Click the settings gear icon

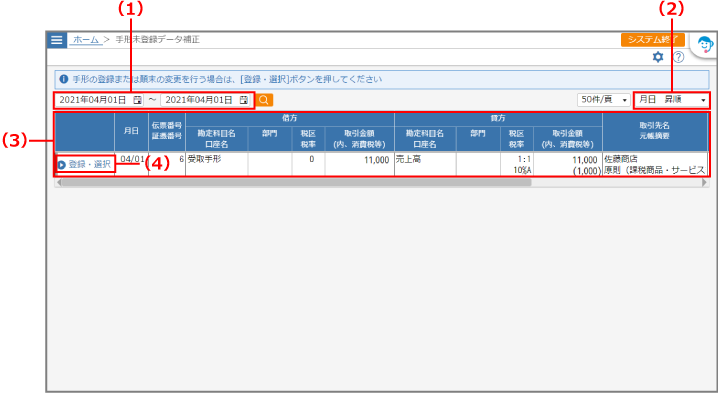point(658,57)
